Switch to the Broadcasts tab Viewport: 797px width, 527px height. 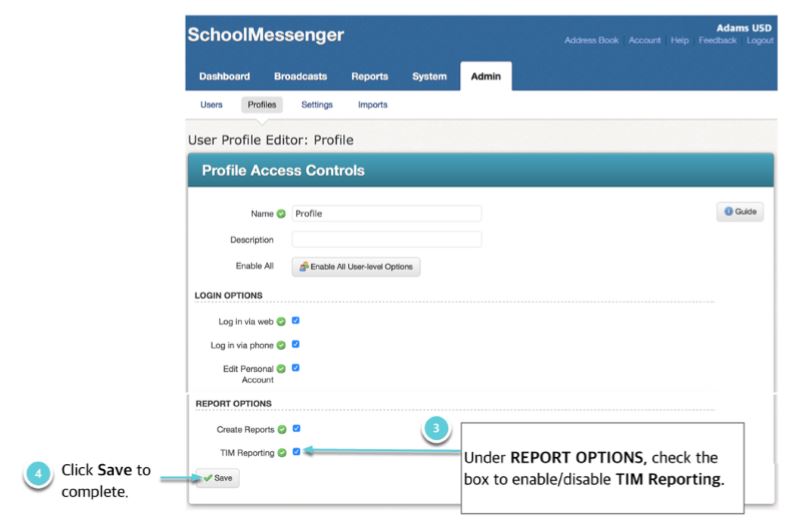pos(300,76)
